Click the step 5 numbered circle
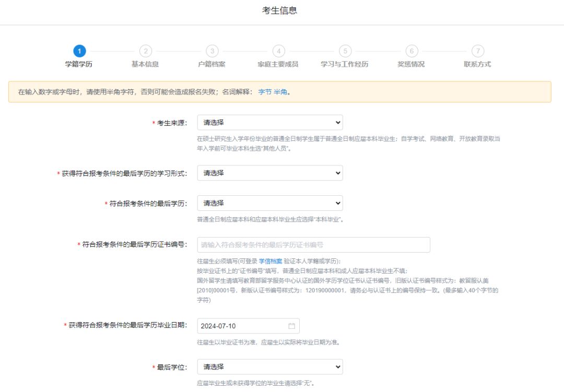 coord(345,51)
